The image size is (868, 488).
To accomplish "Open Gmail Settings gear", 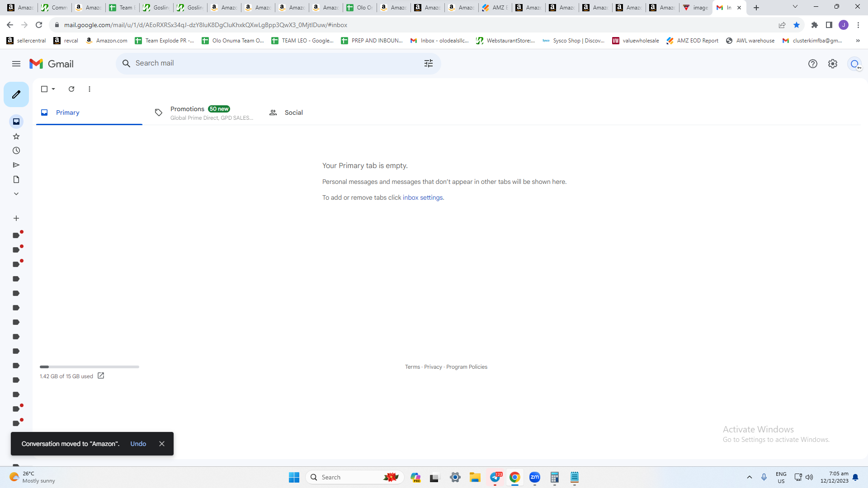I will coord(833,64).
